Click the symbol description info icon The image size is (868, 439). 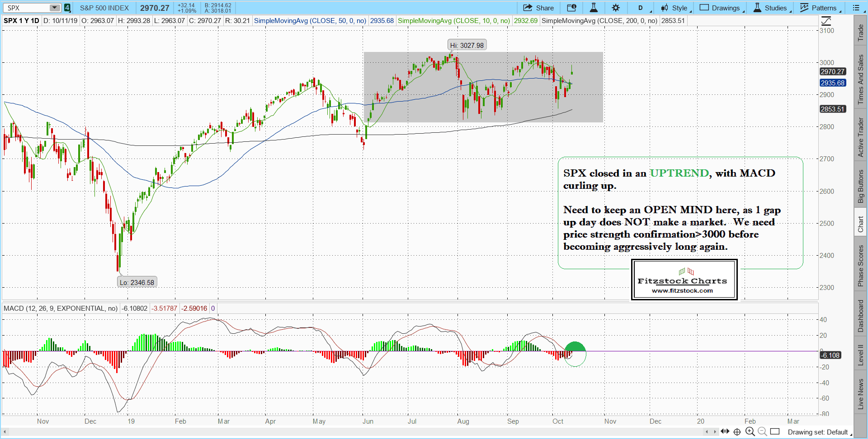click(x=571, y=8)
